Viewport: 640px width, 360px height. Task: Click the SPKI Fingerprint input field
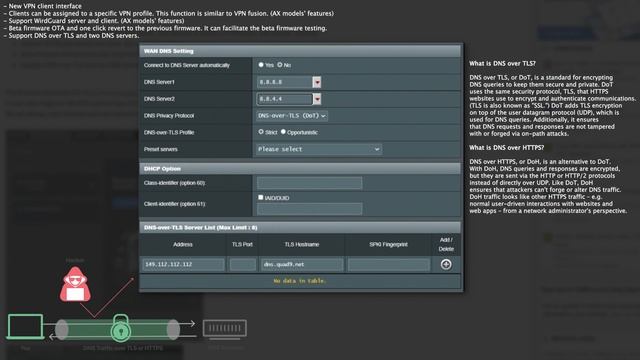click(x=389, y=264)
